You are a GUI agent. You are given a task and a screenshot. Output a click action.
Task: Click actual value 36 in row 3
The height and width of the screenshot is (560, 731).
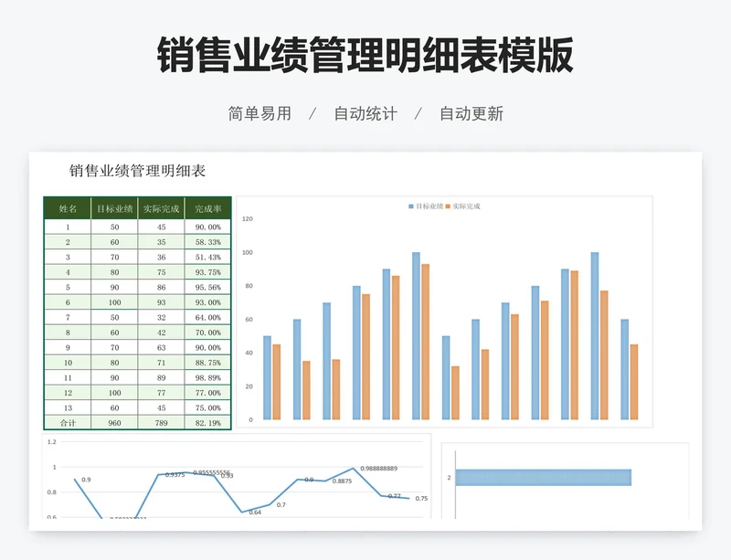pyautogui.click(x=162, y=257)
